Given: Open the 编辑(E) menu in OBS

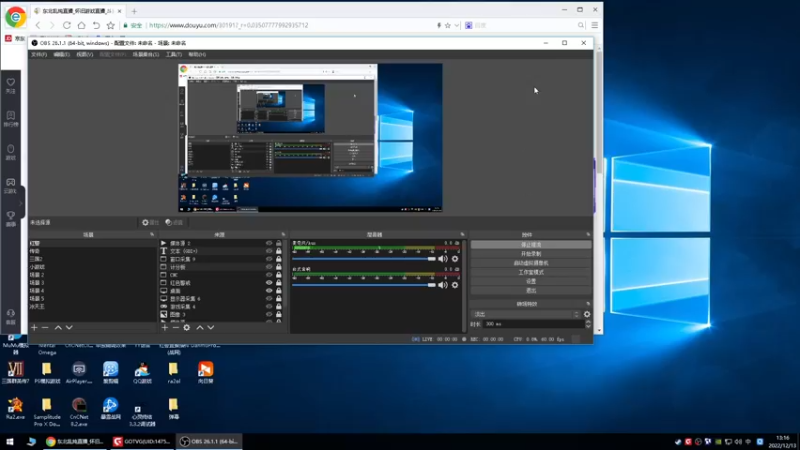Looking at the screenshot, I should click(x=62, y=55).
